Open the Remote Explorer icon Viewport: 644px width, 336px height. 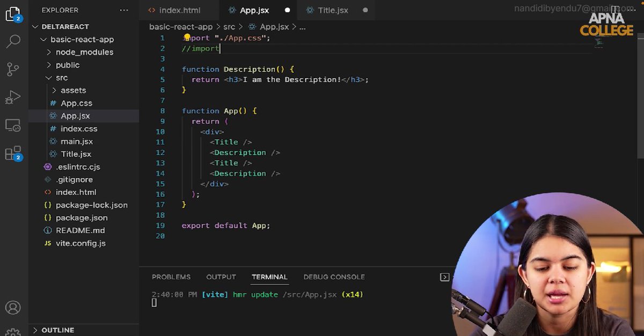click(x=13, y=126)
